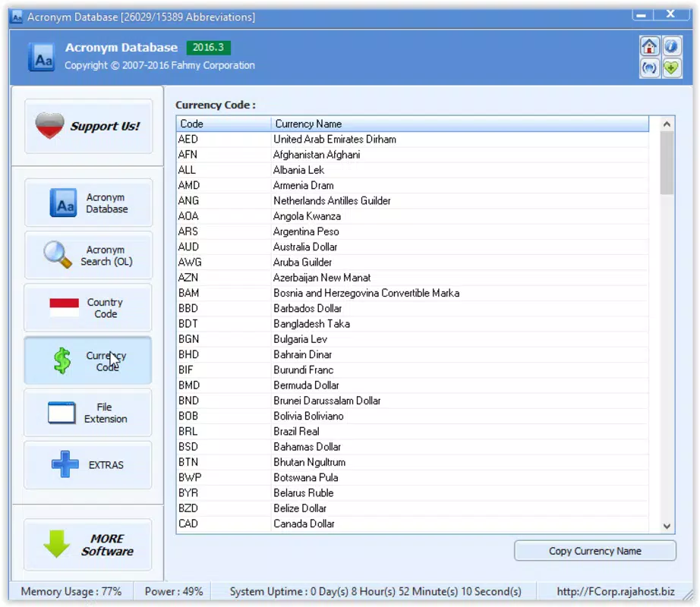This screenshot has height=607, width=700.
Task: Click System Uptime status entry
Action: [376, 591]
